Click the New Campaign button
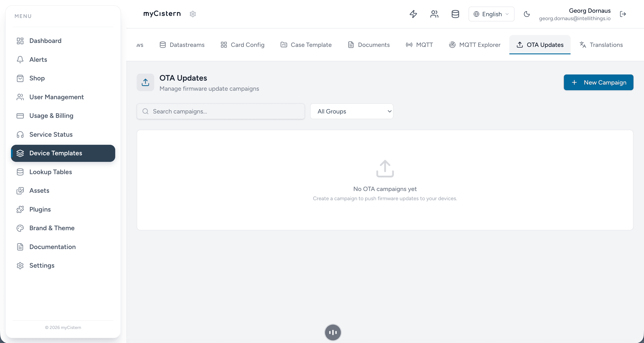This screenshot has width=644, height=343. (x=598, y=83)
